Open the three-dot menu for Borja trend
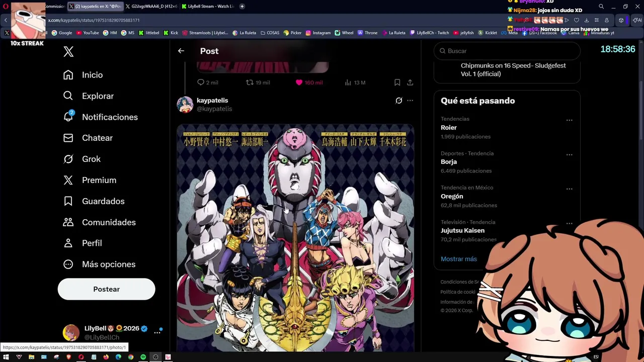Image resolution: width=644 pixels, height=362 pixels. pos(569,155)
